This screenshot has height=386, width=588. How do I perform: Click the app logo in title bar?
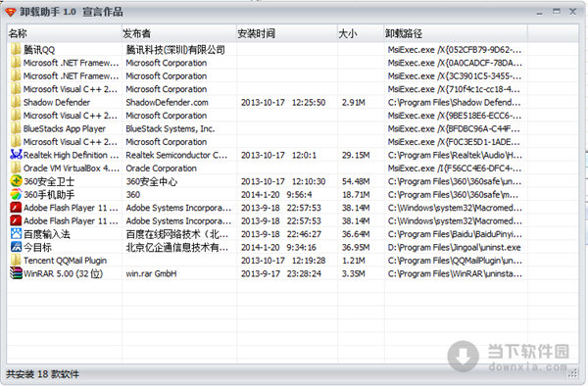tap(11, 12)
